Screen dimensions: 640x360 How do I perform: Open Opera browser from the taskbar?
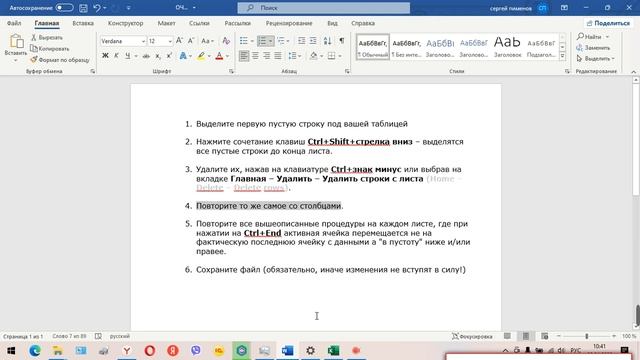[150, 351]
